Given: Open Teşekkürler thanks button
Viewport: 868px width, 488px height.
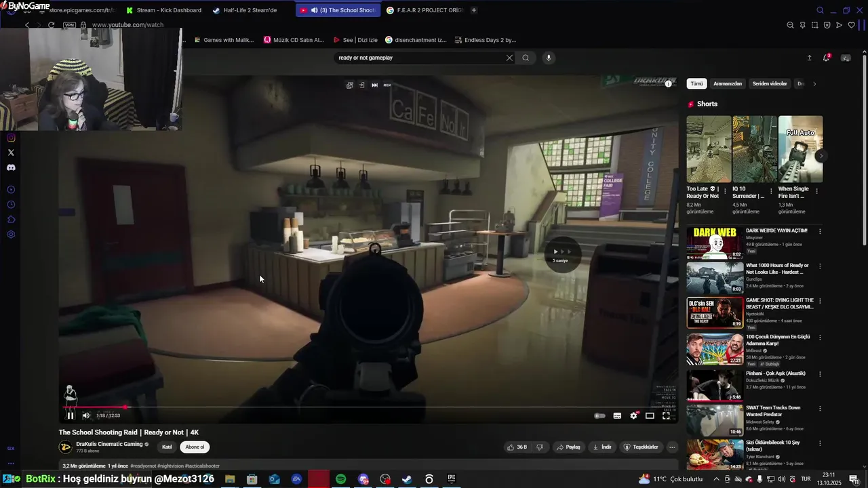Looking at the screenshot, I should coord(641,447).
